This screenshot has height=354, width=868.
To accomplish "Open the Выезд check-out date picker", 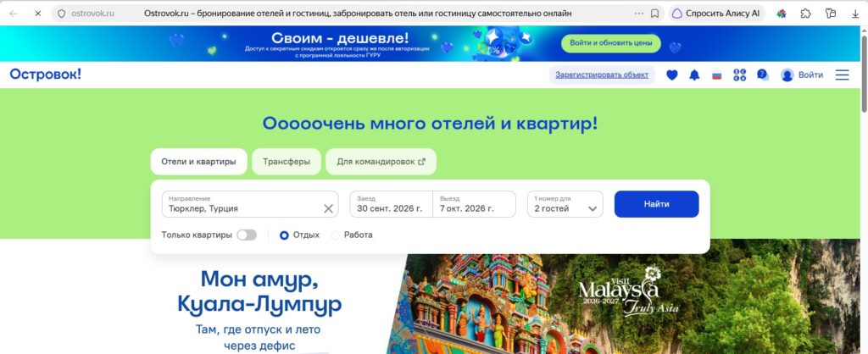I will [475, 204].
